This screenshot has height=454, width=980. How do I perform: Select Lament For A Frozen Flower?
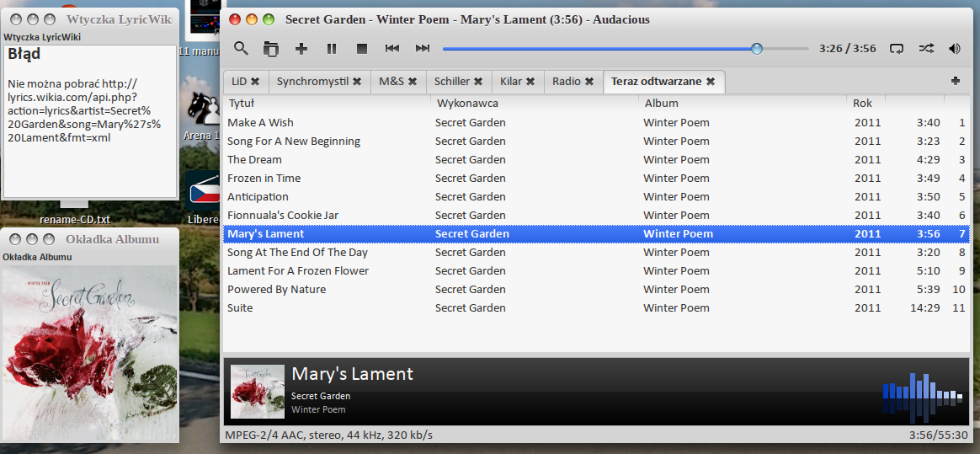tap(298, 270)
